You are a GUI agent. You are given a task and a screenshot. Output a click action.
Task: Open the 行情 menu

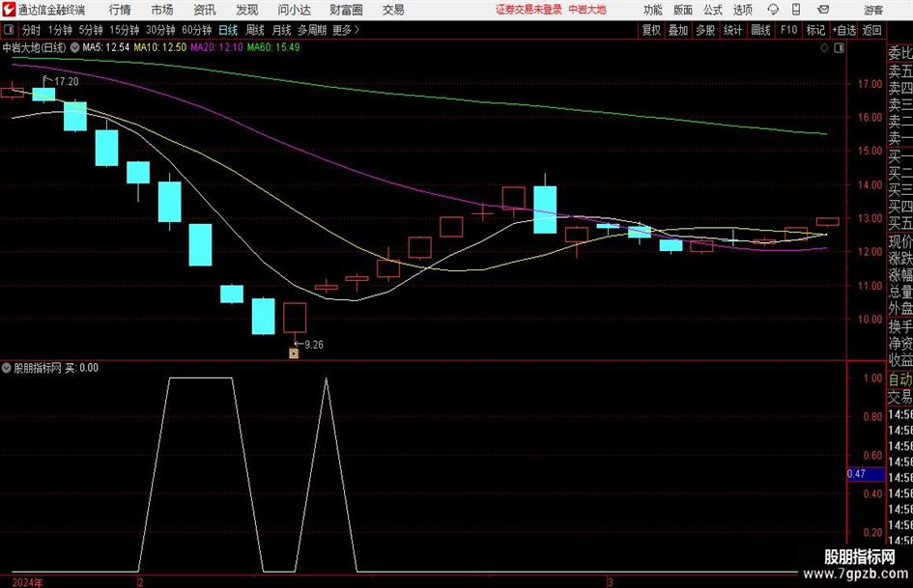120,10
